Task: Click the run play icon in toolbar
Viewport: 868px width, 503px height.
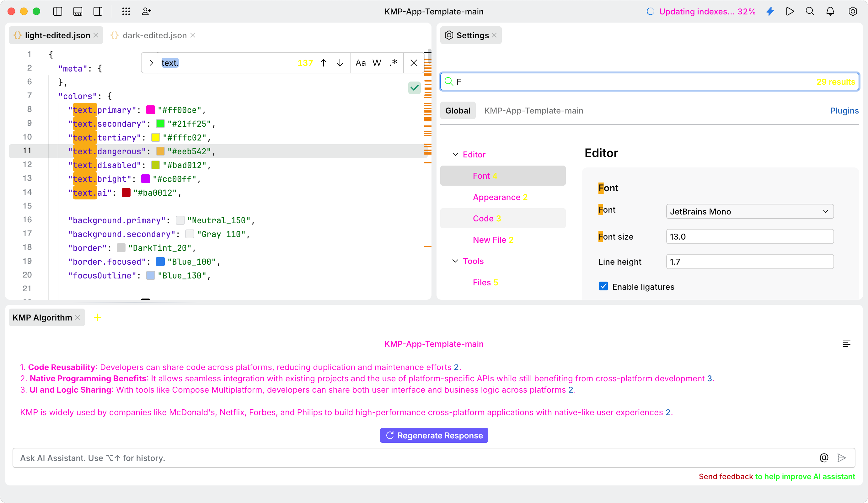Action: point(790,11)
